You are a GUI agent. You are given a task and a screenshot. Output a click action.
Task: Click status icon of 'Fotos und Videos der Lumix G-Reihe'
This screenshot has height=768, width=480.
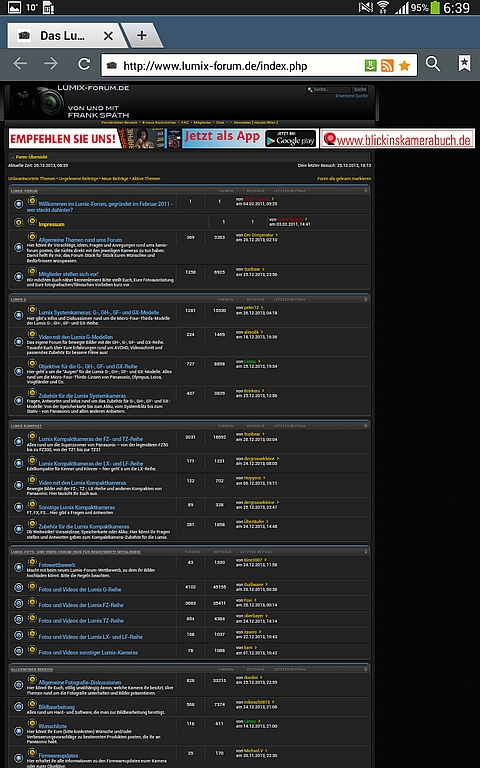pyautogui.click(x=19, y=587)
